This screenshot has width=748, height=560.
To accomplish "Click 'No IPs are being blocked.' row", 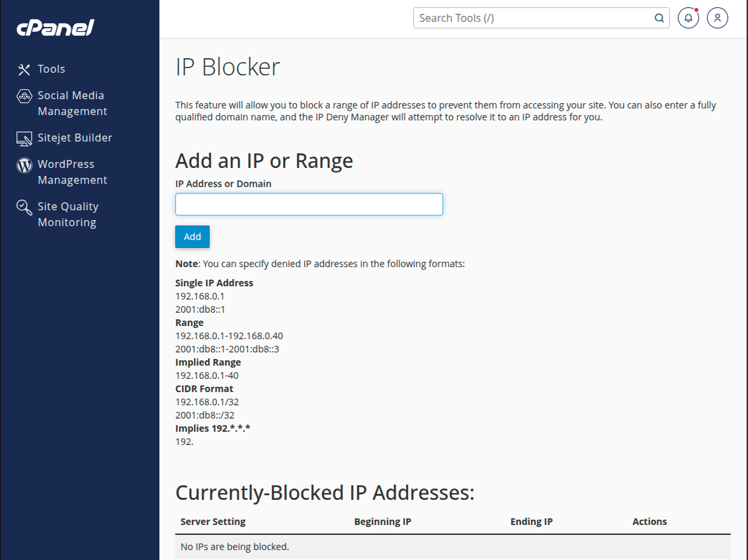I will coord(453,547).
